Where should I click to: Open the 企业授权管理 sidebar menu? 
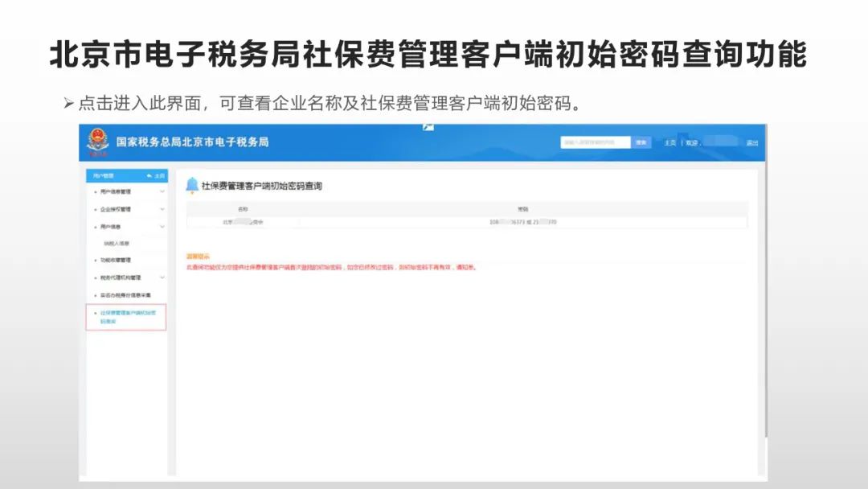coord(115,209)
